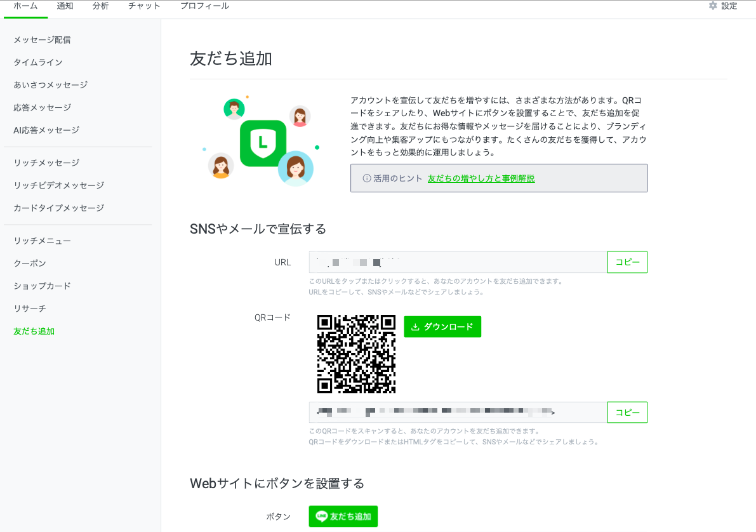The height and width of the screenshot is (532, 756).
Task: Copy the QR HTML tag with コピー
Action: tap(627, 413)
